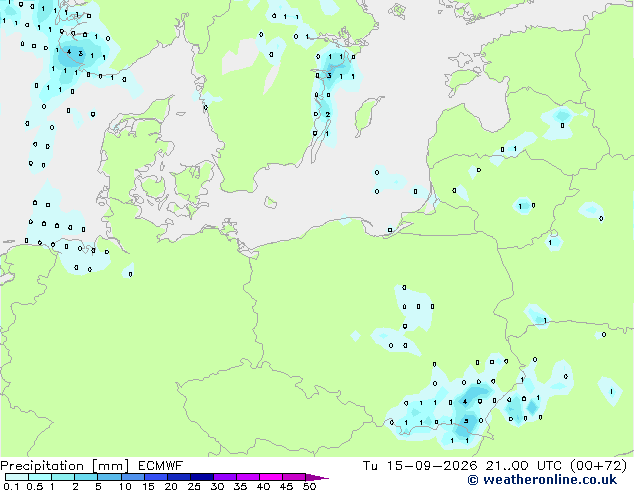Image resolution: width=634 pixels, height=490 pixels.
Task: Select the 10 mm blue legend swatch
Action: pos(132,477)
